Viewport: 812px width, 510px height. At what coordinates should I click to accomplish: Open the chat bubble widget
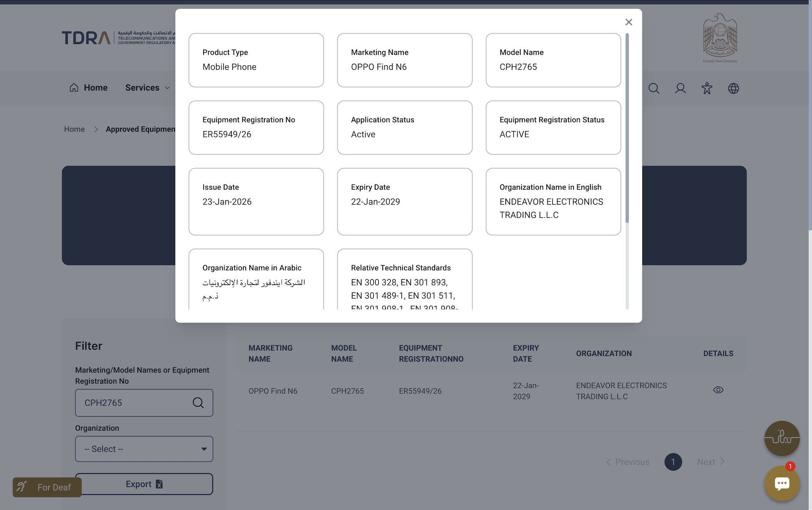click(x=782, y=483)
